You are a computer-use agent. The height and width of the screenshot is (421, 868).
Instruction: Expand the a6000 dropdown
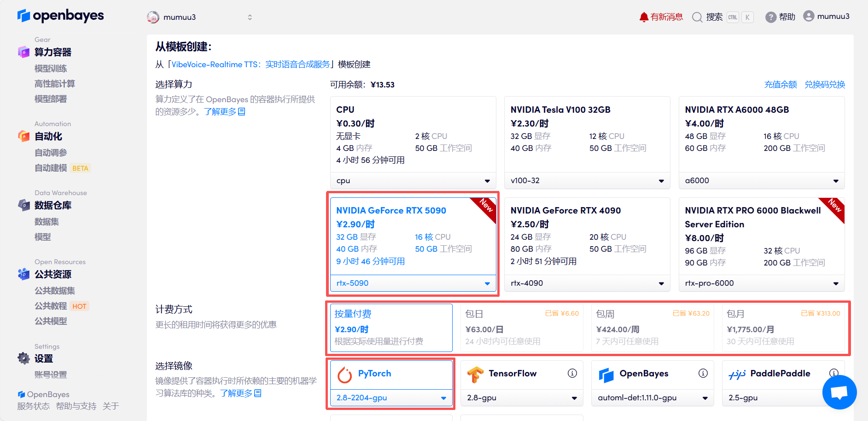[x=762, y=181]
